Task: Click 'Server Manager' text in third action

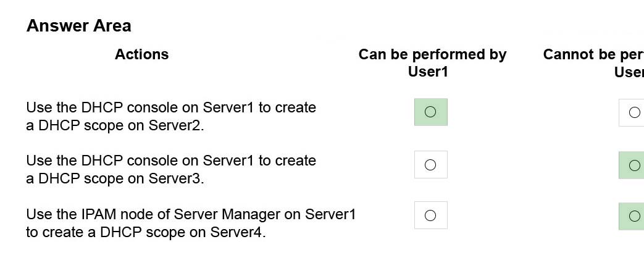Action: click(237, 214)
